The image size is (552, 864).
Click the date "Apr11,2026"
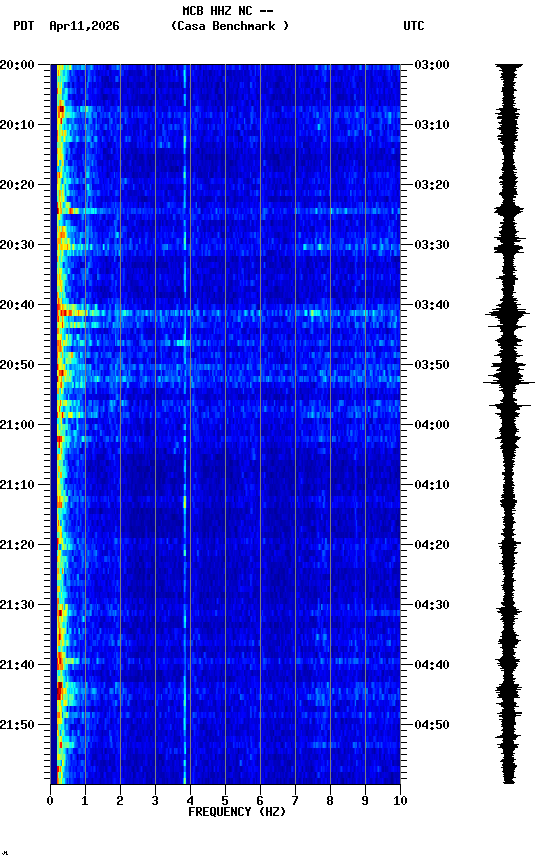(x=84, y=26)
